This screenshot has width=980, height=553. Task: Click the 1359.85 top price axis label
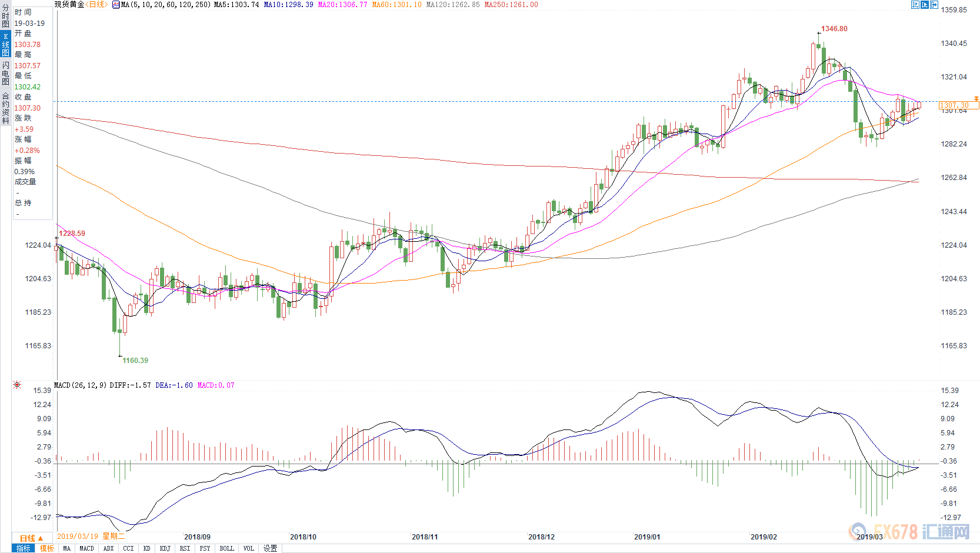pos(954,10)
